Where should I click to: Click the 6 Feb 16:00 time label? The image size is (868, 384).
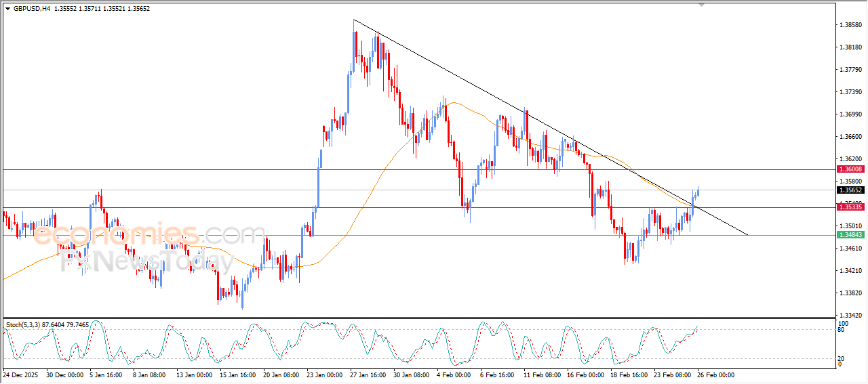click(498, 375)
